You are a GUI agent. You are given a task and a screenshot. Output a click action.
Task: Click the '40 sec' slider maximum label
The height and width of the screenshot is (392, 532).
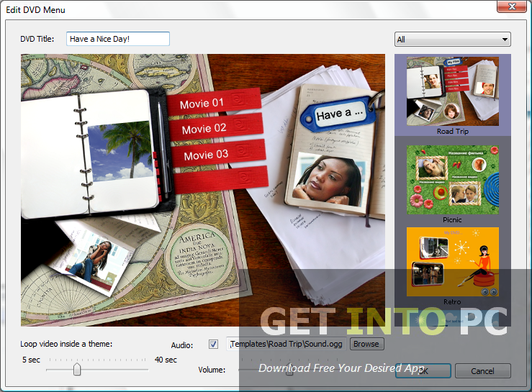166,360
